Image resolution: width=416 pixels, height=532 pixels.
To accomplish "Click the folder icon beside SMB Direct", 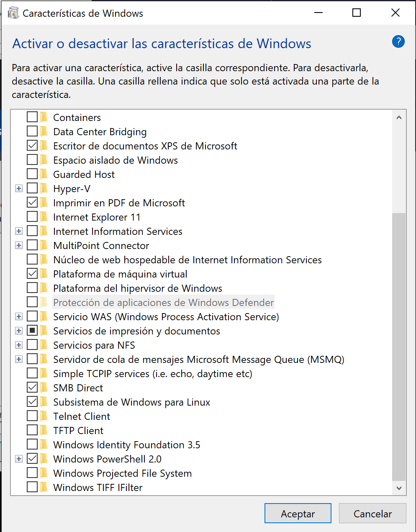I will pos(44,388).
